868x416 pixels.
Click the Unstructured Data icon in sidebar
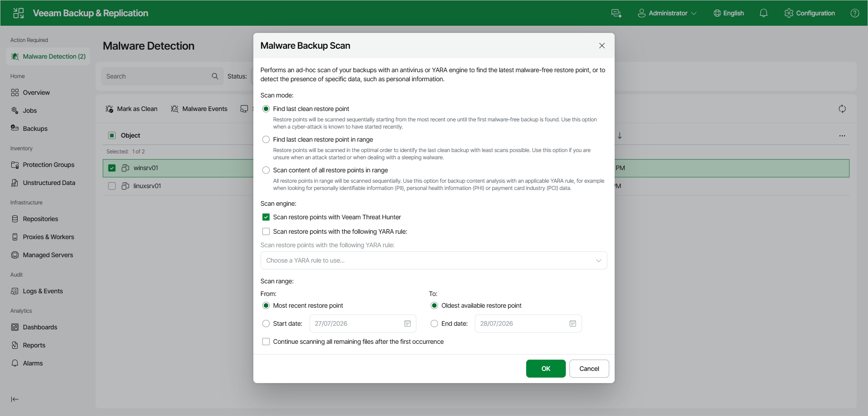click(15, 183)
